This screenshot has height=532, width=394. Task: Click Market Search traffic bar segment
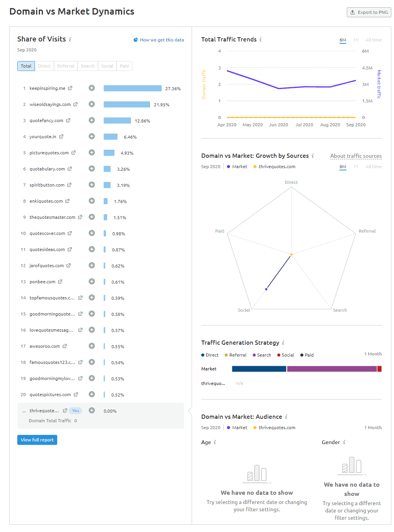click(332, 369)
